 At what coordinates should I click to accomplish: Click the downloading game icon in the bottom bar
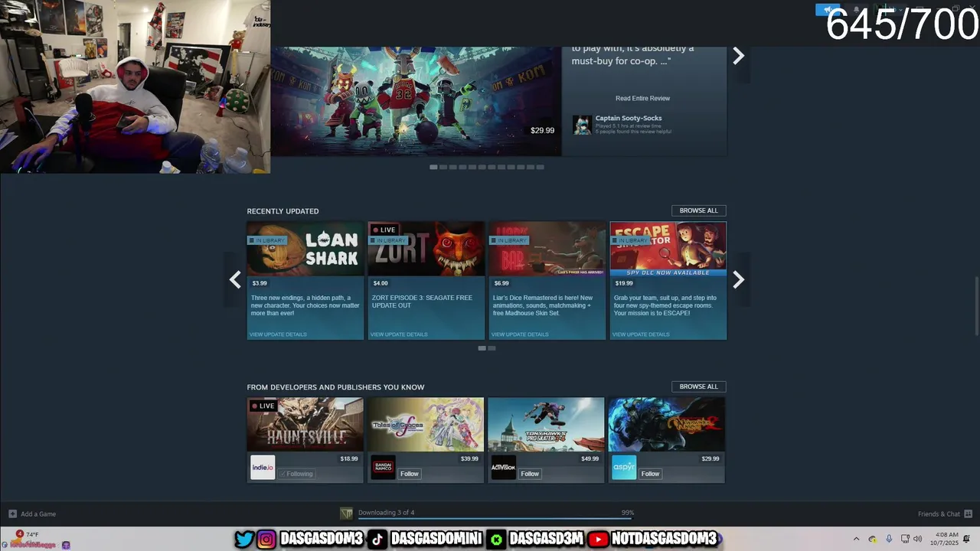click(347, 514)
